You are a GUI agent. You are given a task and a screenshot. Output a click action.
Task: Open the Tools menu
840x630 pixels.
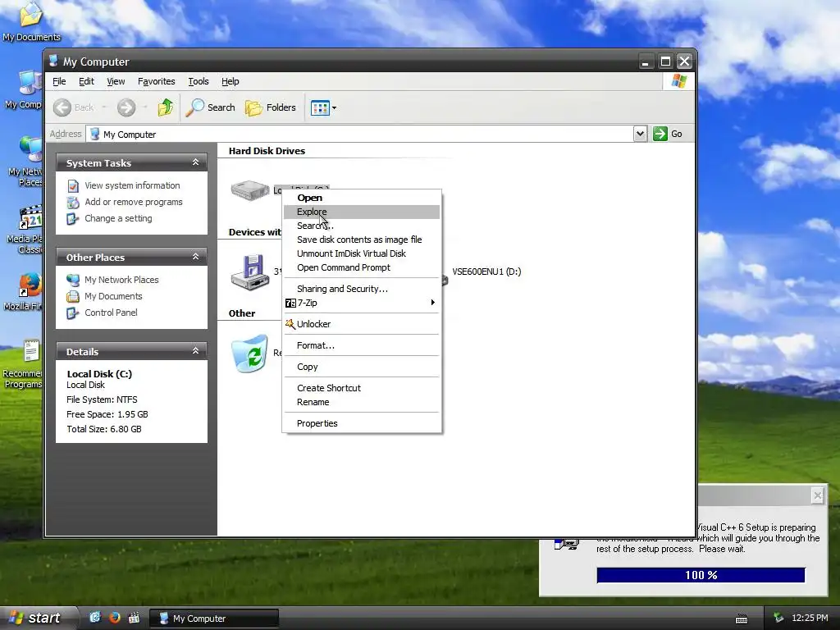[x=199, y=81]
